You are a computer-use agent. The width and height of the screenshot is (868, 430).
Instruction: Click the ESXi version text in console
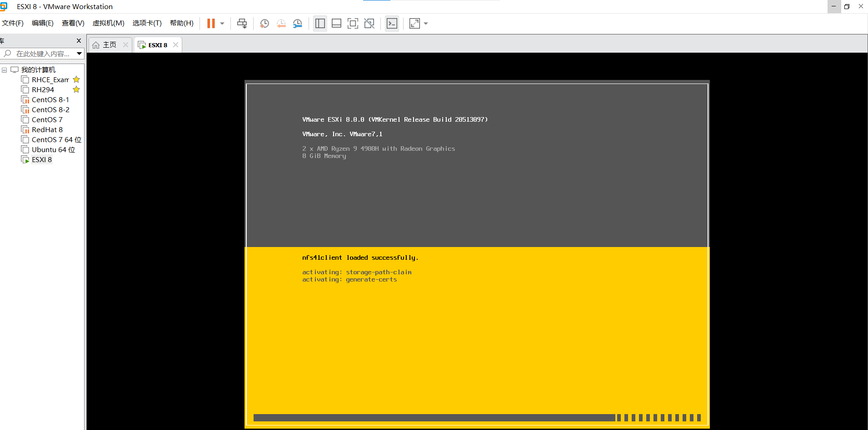395,119
